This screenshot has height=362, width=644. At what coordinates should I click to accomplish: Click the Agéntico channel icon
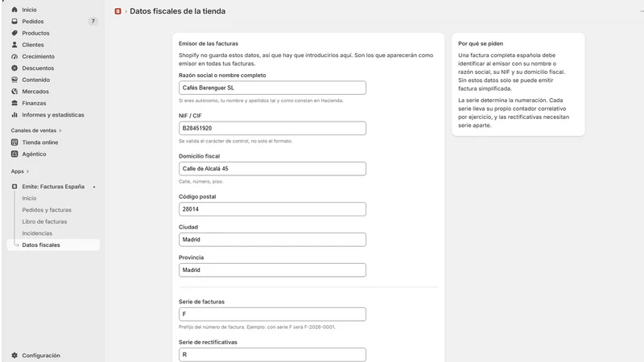pos(14,154)
